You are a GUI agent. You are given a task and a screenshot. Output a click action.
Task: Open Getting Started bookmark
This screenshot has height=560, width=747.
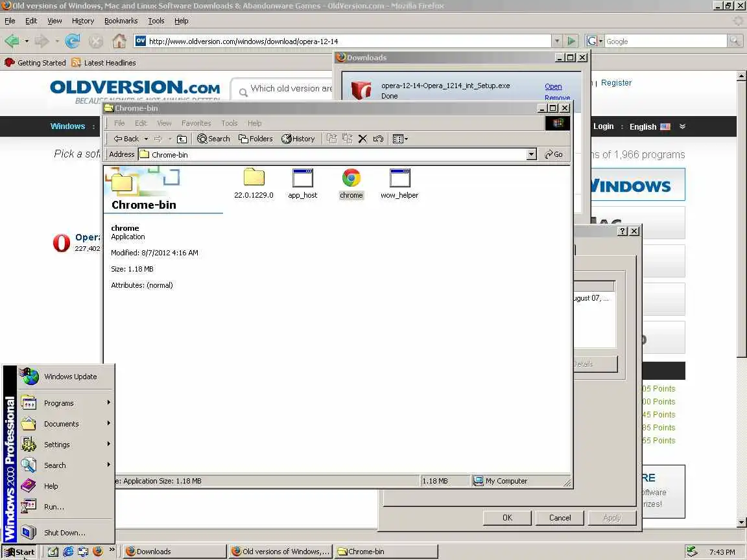coord(35,62)
